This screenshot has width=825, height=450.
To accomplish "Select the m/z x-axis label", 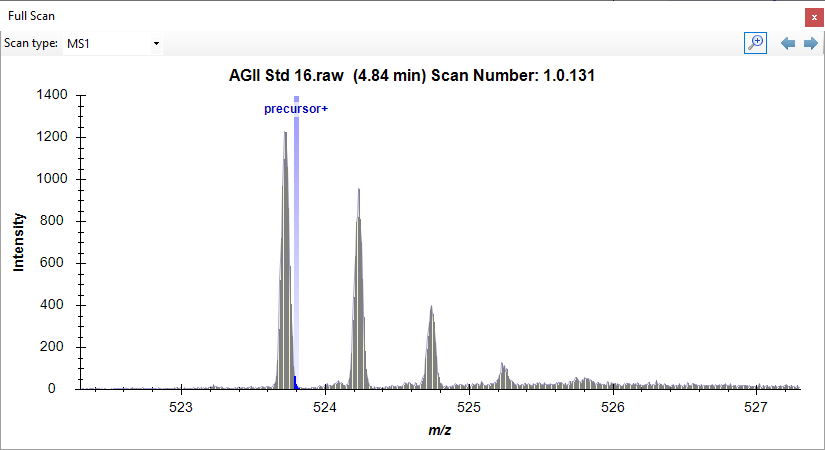I will (x=440, y=430).
